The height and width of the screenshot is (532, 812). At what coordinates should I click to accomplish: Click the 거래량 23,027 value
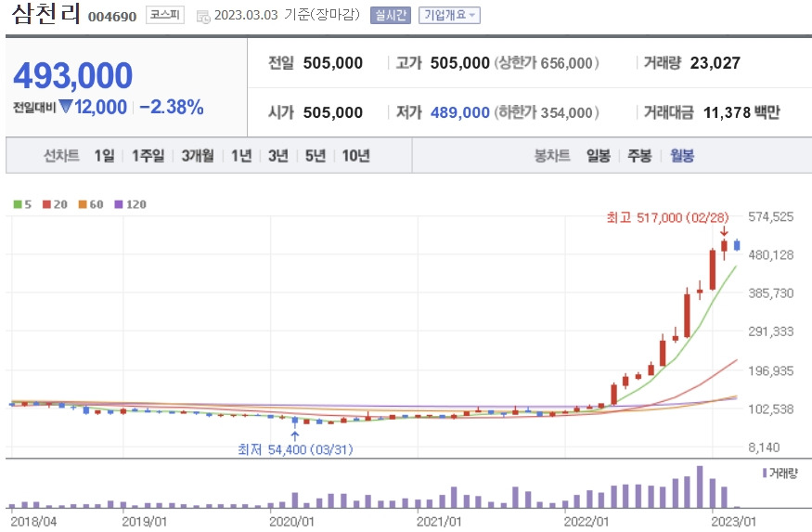[x=715, y=63]
